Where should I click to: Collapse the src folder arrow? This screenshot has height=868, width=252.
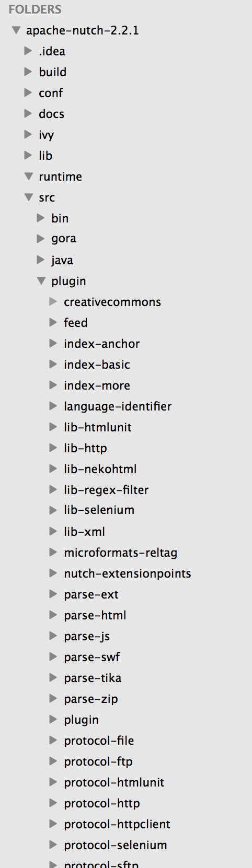(29, 197)
